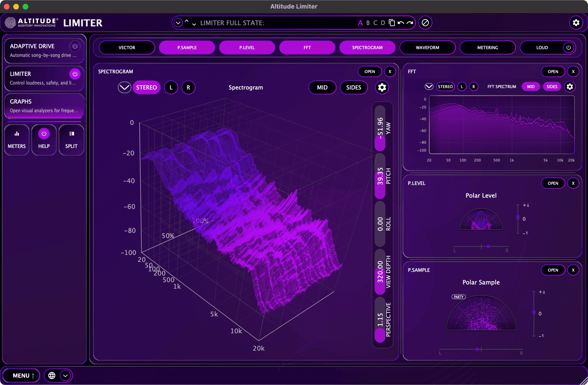Select state slot C
The width and height of the screenshot is (588, 385).
[x=375, y=23]
